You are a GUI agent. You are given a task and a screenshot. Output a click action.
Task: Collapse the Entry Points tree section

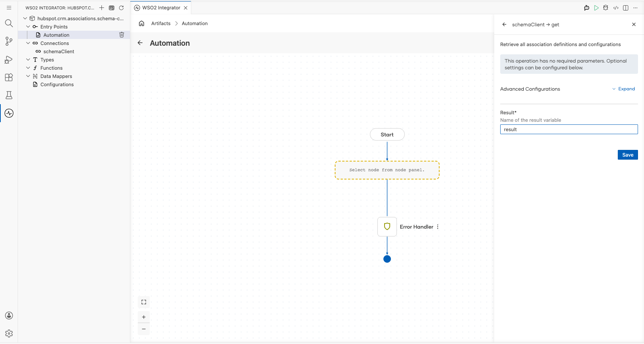click(x=28, y=27)
